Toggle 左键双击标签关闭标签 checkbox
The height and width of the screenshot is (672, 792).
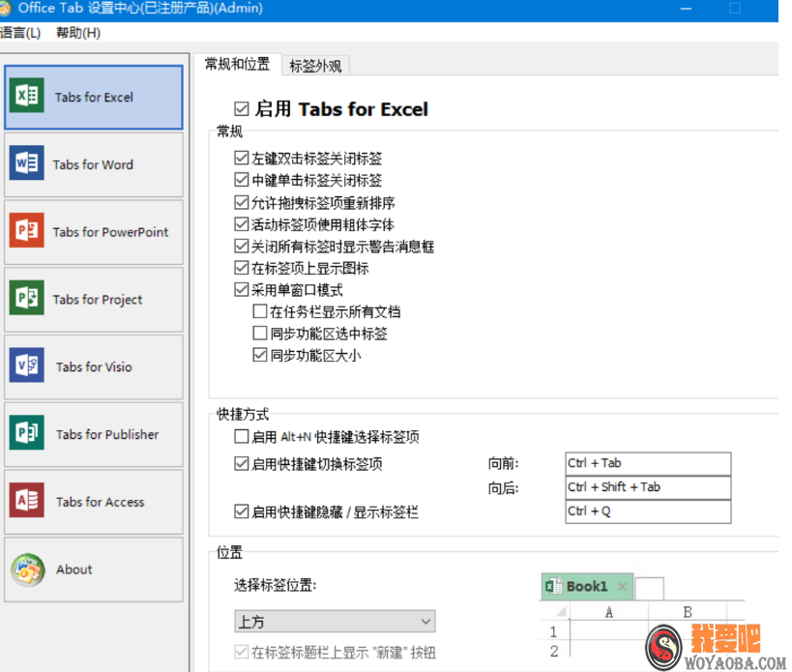pos(242,158)
